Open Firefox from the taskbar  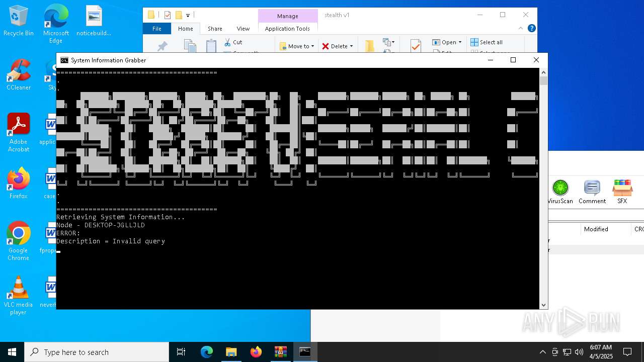(256, 352)
